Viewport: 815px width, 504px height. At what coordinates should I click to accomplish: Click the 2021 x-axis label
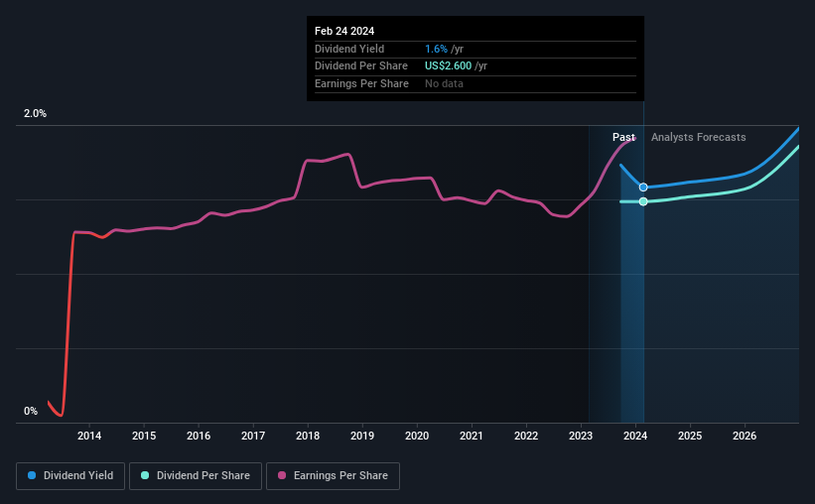point(472,436)
